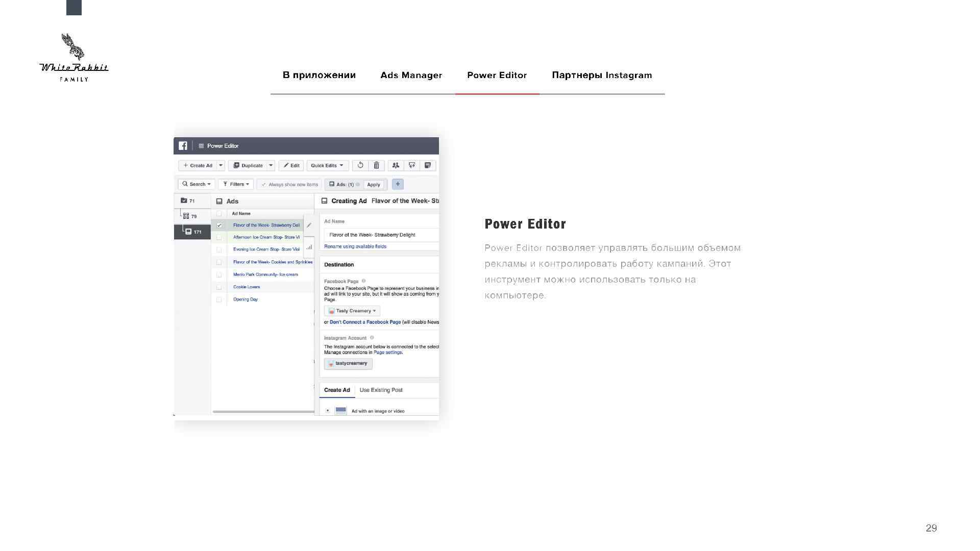Image resolution: width=980 pixels, height=551 pixels.
Task: Click the Facebook logo icon
Action: 183,146
